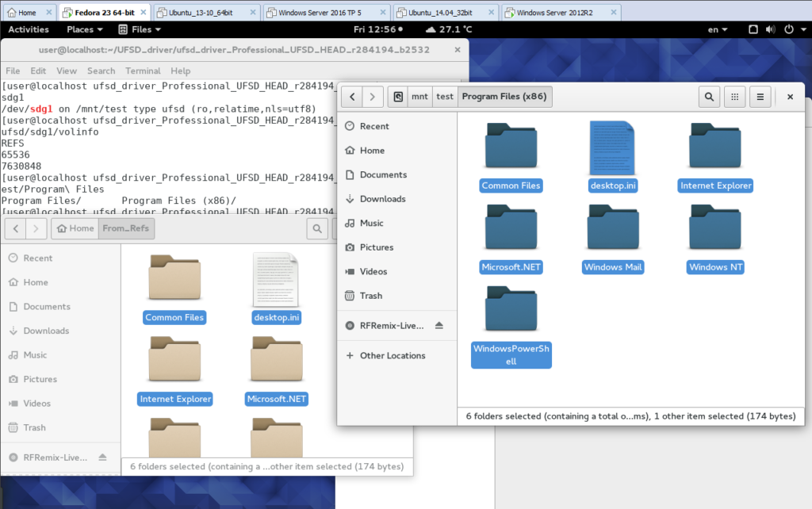Eject RFRemix-Live in the From_Refs window sidebar
Screen dimensions: 812x509
tap(102, 457)
